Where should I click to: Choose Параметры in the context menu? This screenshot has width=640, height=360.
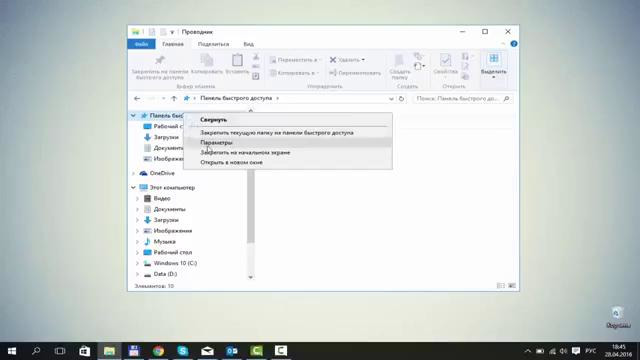coord(216,142)
